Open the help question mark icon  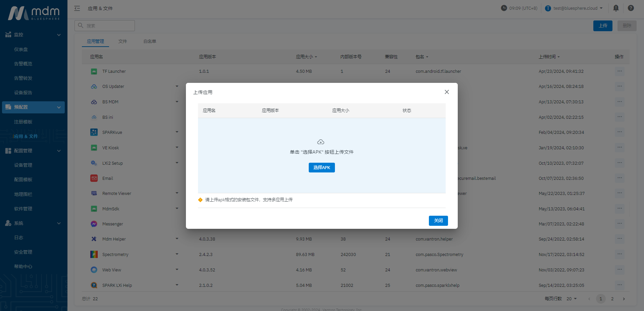point(631,8)
